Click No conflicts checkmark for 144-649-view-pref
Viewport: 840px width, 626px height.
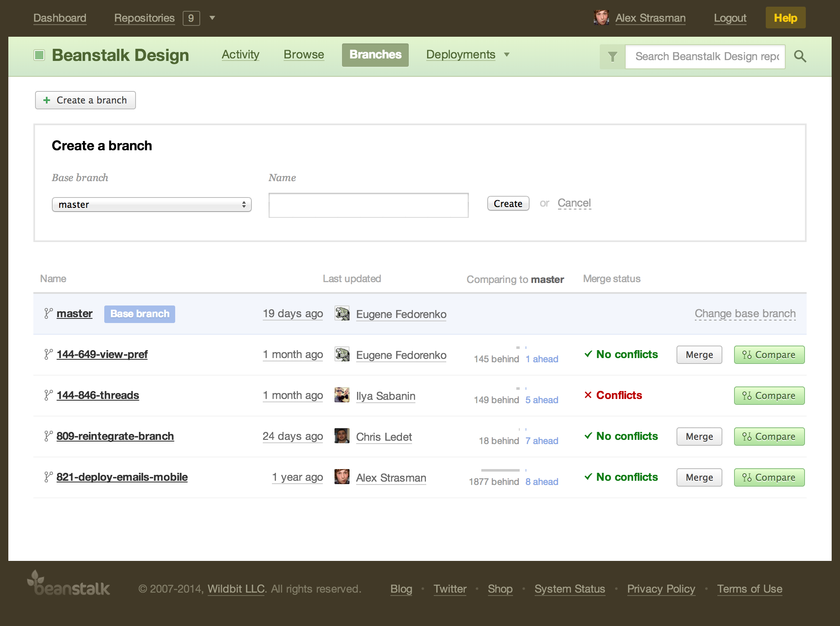tap(588, 354)
